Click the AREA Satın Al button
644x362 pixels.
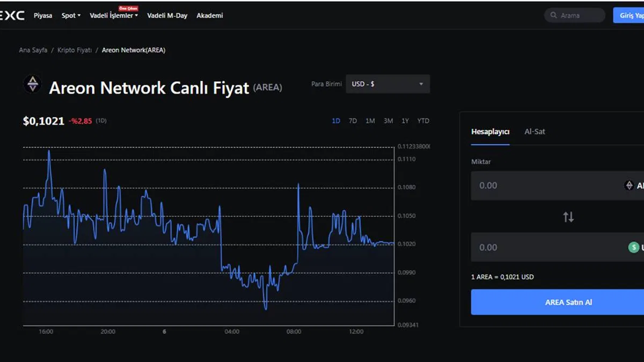558,302
